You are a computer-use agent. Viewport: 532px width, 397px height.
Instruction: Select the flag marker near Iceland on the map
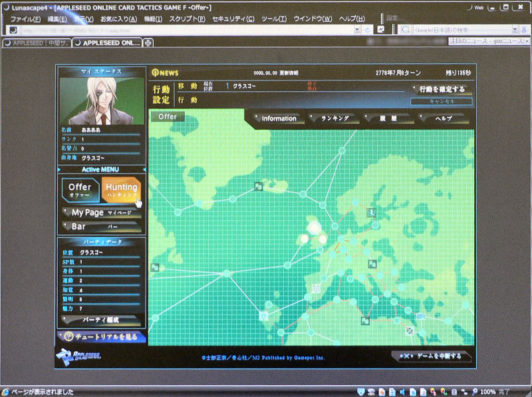[259, 186]
